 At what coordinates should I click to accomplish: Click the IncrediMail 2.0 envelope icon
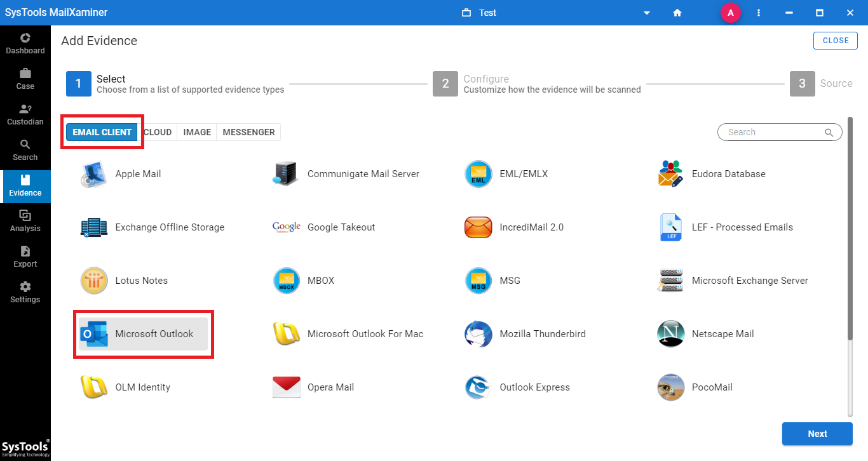478,227
